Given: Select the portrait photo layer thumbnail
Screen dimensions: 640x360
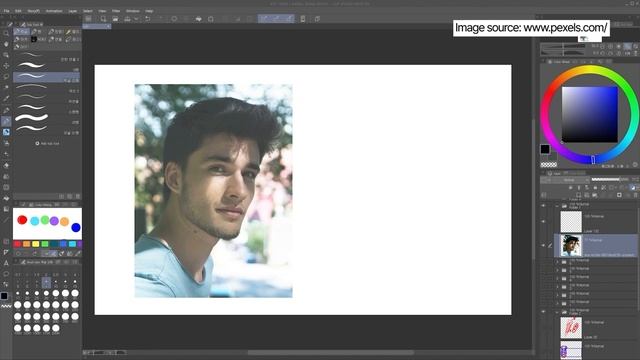Looking at the screenshot, I should [x=571, y=245].
